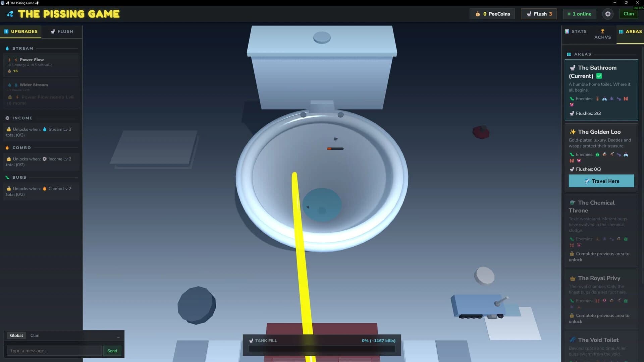This screenshot has height=362, width=644.
Task: Click the lock icon on Income unlock requirement
Action: pos(8,129)
